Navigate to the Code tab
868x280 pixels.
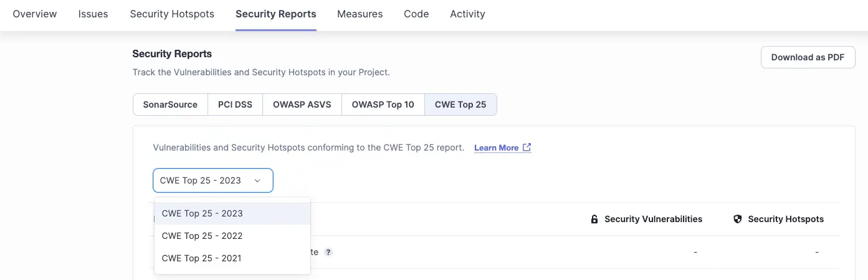pos(416,14)
